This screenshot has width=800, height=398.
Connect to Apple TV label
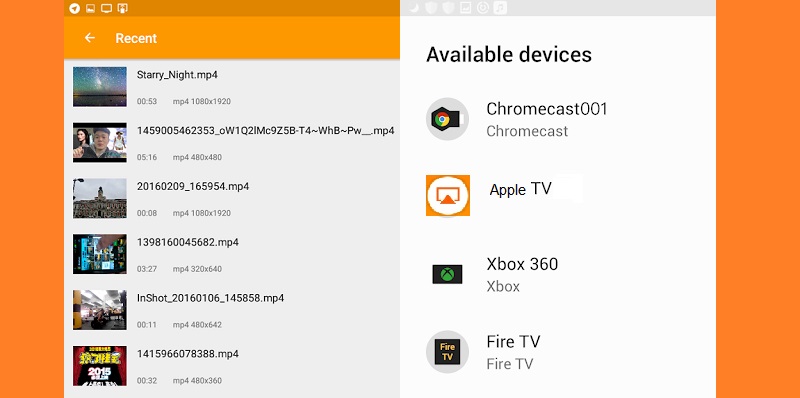(x=520, y=189)
